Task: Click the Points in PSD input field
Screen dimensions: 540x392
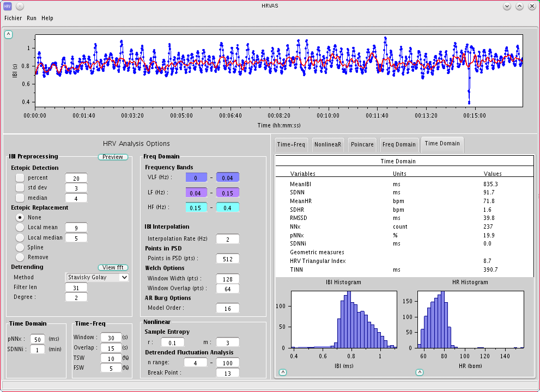Action: point(227,259)
